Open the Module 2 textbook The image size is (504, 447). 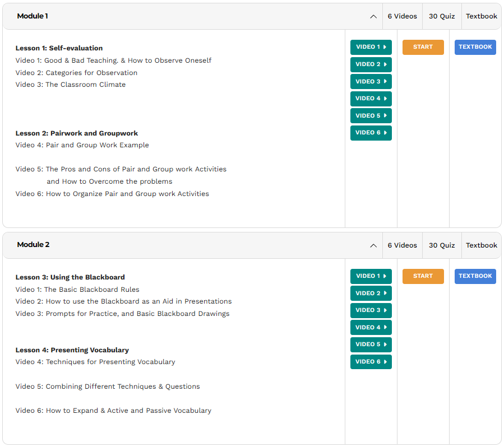pos(475,276)
